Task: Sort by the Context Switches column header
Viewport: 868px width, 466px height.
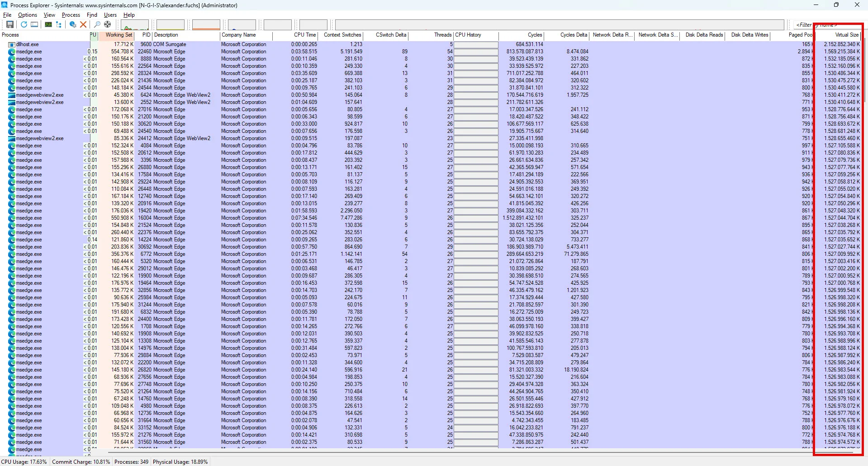Action: coord(341,35)
